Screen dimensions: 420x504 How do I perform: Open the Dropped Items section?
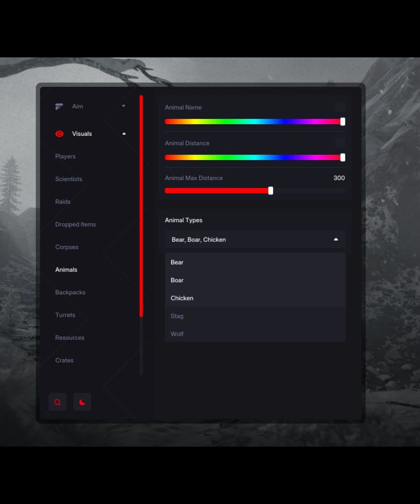click(x=76, y=224)
